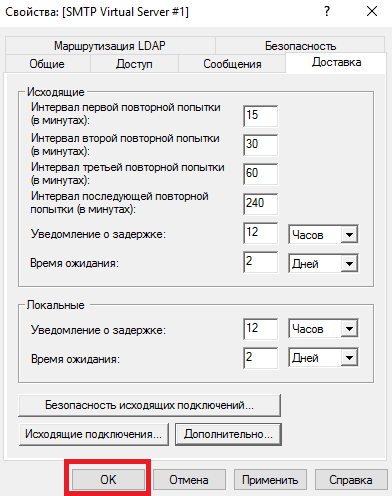This screenshot has width=392, height=496.
Task: Click the Интервал последующей повторной попытки label
Action: pyautogui.click(x=119, y=203)
